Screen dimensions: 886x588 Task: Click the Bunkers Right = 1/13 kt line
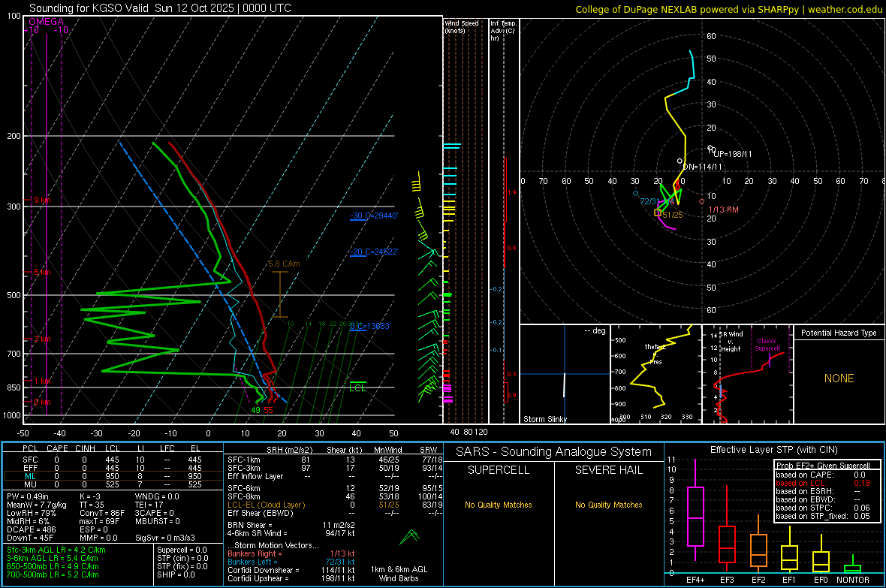291,553
